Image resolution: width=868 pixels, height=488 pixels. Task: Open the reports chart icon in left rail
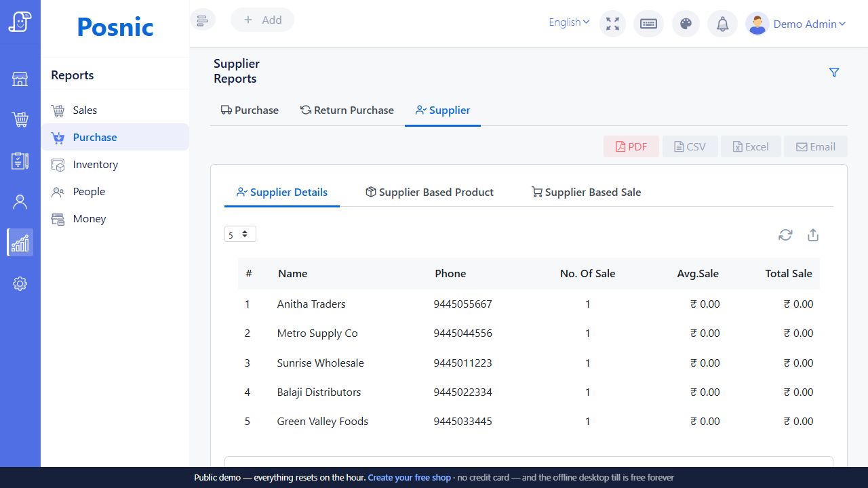coord(20,242)
